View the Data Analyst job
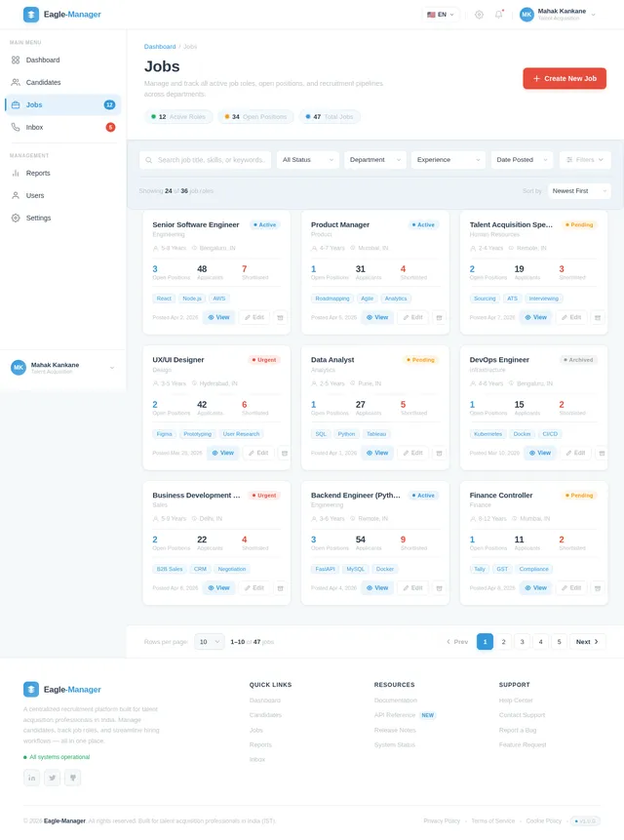624x840 pixels. [x=377, y=454]
